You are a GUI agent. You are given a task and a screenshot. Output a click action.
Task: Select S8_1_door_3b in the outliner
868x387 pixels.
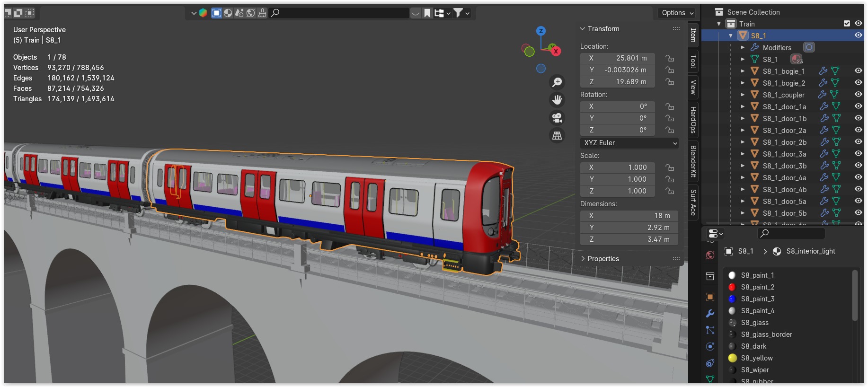[x=784, y=166]
